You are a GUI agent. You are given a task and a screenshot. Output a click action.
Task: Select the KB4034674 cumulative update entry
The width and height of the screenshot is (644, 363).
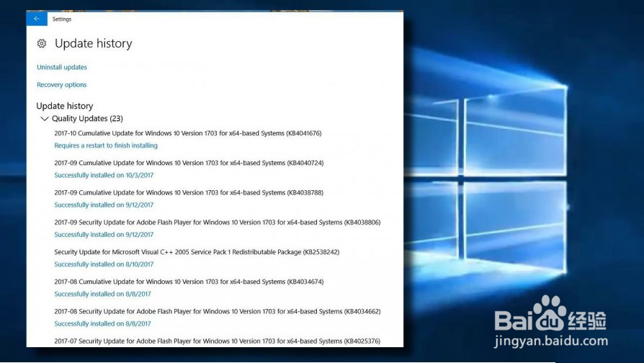pyautogui.click(x=189, y=282)
